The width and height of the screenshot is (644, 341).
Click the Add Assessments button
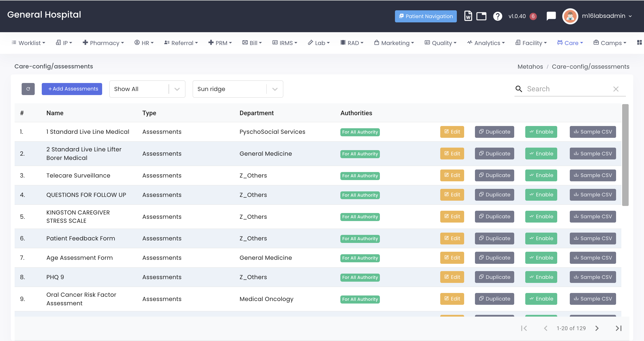pos(72,89)
